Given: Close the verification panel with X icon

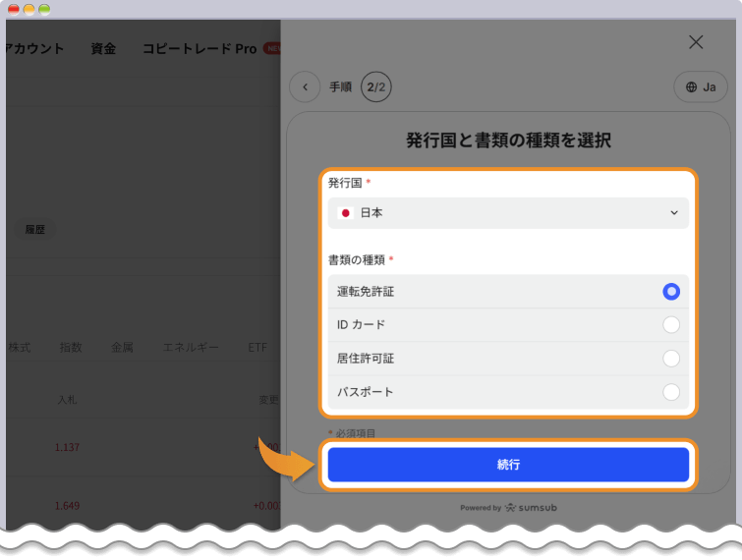Looking at the screenshot, I should (x=696, y=42).
